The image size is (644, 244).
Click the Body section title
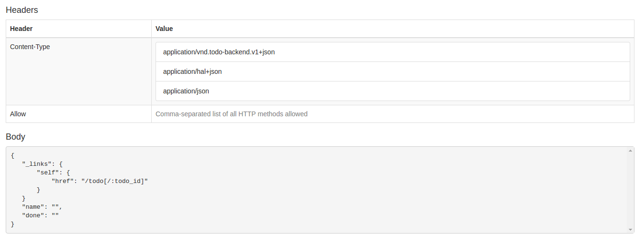[15, 137]
